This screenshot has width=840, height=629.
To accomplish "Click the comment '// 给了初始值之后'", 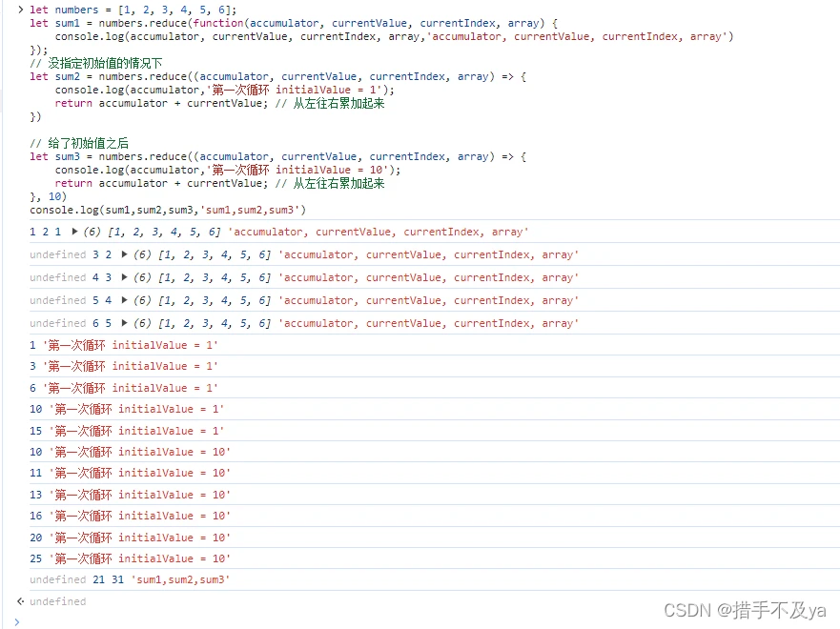I will 79,143.
